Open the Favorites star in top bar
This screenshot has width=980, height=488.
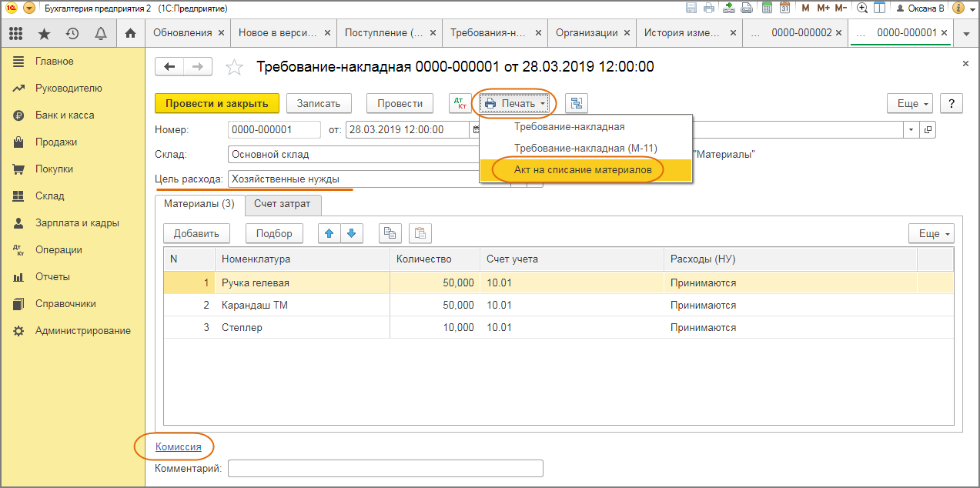point(45,33)
